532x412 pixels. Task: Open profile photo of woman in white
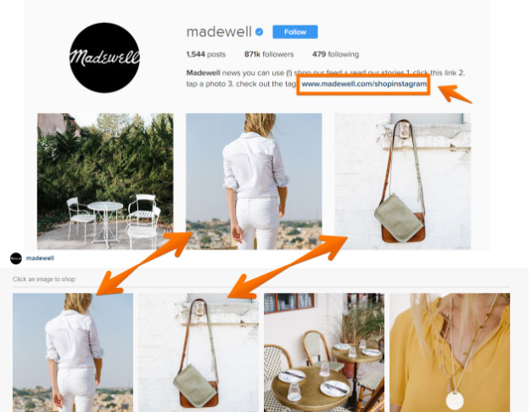pos(254,182)
